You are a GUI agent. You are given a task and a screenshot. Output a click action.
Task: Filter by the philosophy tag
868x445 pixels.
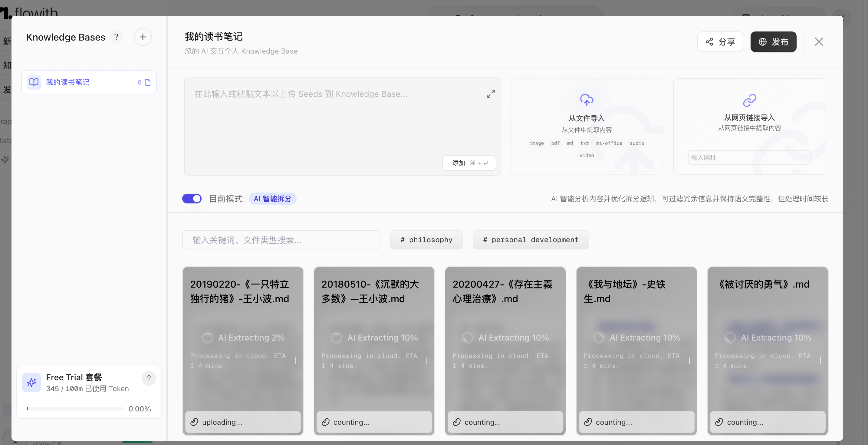426,240
